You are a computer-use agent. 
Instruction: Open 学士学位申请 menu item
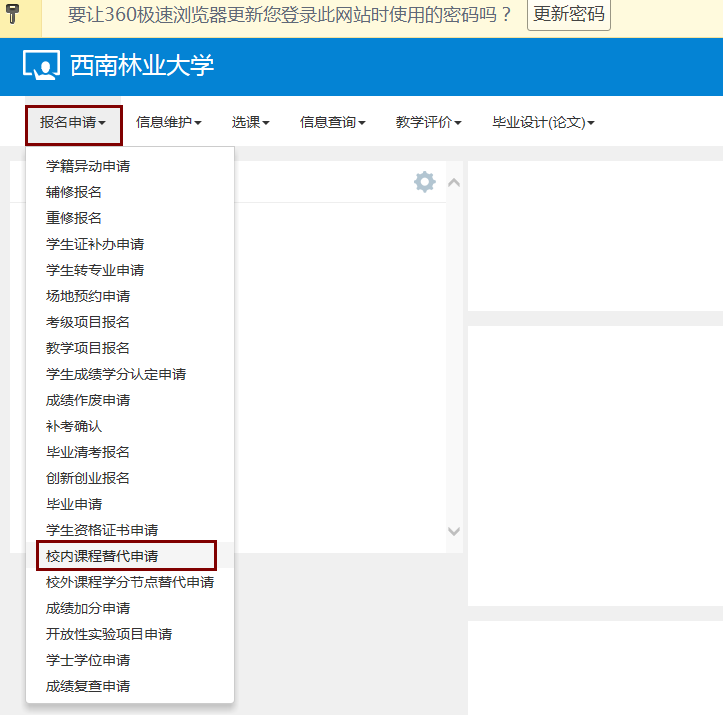88,660
